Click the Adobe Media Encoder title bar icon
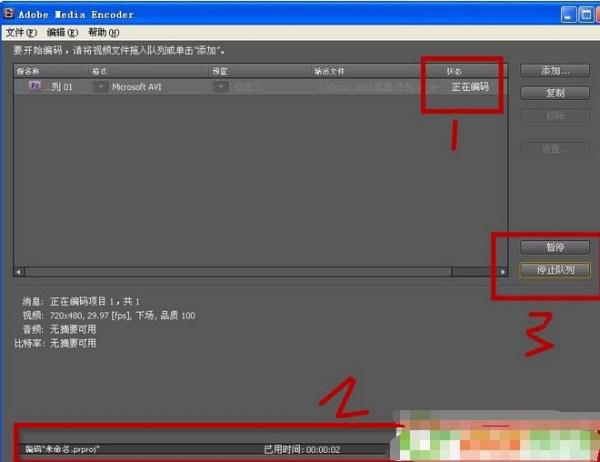The width and height of the screenshot is (600, 462). (x=10, y=13)
